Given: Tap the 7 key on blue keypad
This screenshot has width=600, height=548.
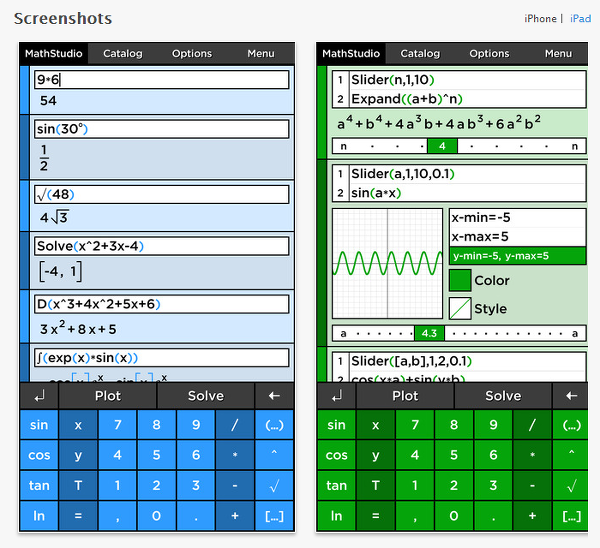Looking at the screenshot, I should (117, 425).
